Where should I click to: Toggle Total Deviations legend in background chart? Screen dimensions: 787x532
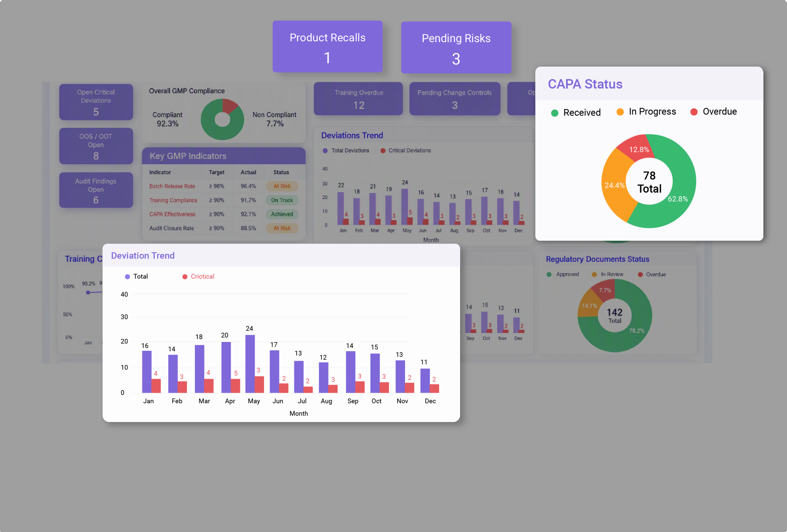[x=346, y=151]
